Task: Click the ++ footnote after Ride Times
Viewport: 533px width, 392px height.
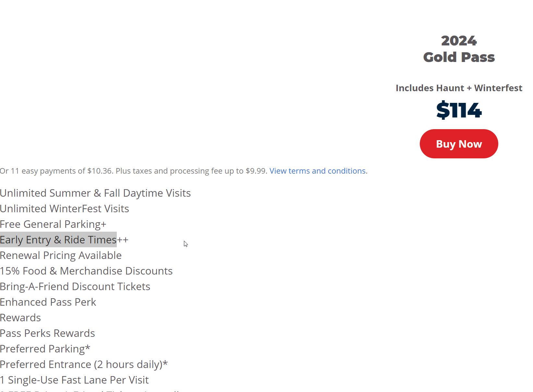Action: [x=123, y=240]
